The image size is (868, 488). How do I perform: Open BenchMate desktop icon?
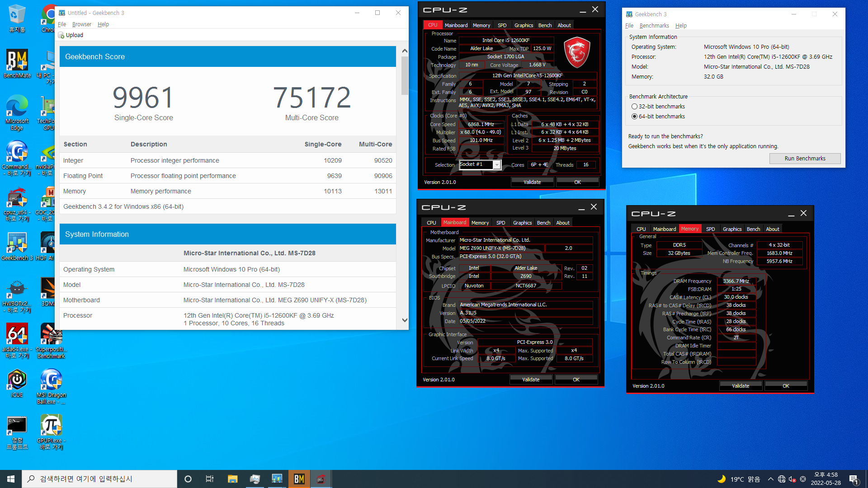click(17, 64)
